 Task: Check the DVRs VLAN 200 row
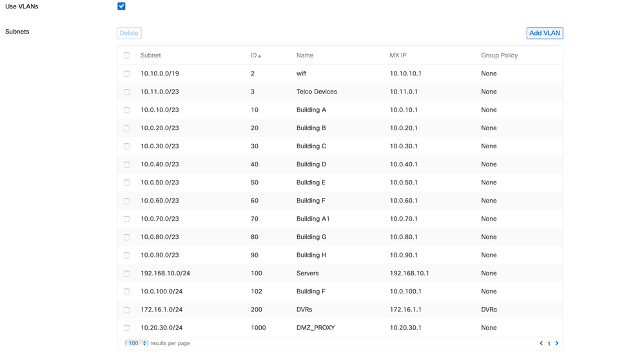click(x=126, y=310)
